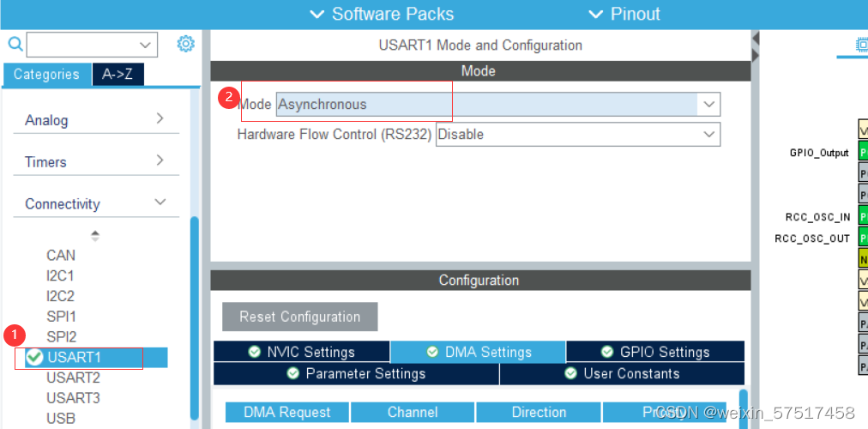Select USART1 peripheral
Image resolution: width=868 pixels, height=429 pixels.
click(x=96, y=358)
